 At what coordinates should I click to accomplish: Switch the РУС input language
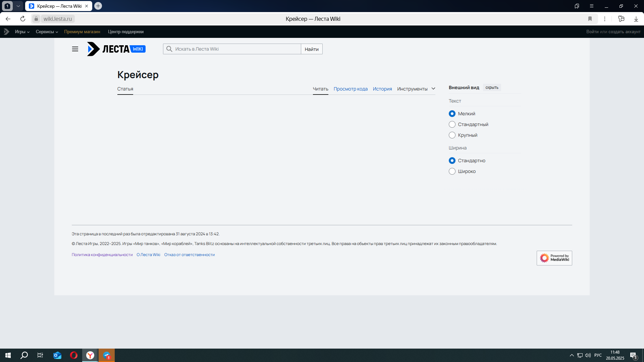(598, 355)
